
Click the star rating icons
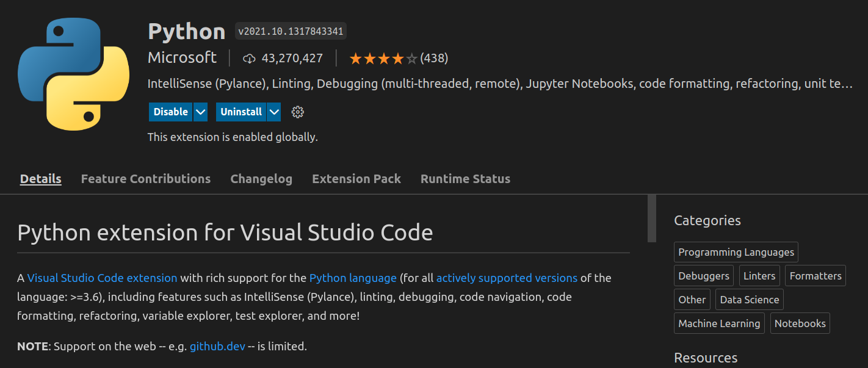(x=383, y=59)
